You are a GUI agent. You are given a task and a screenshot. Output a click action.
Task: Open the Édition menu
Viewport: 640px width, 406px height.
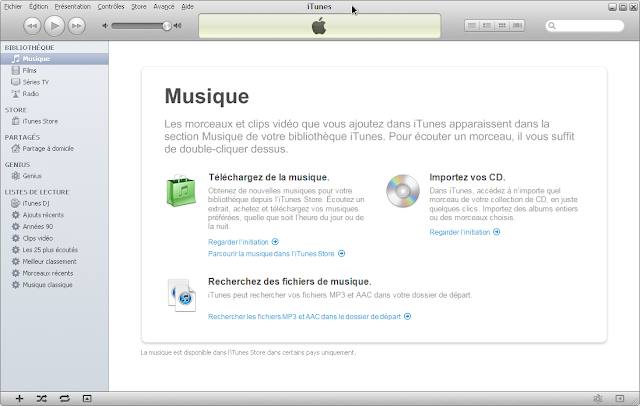[x=38, y=7]
